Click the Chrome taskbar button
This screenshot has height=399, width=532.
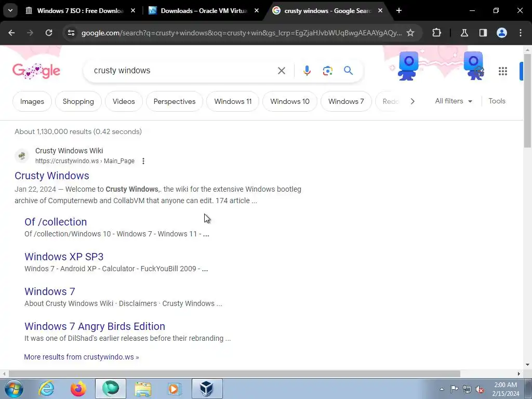(111, 389)
